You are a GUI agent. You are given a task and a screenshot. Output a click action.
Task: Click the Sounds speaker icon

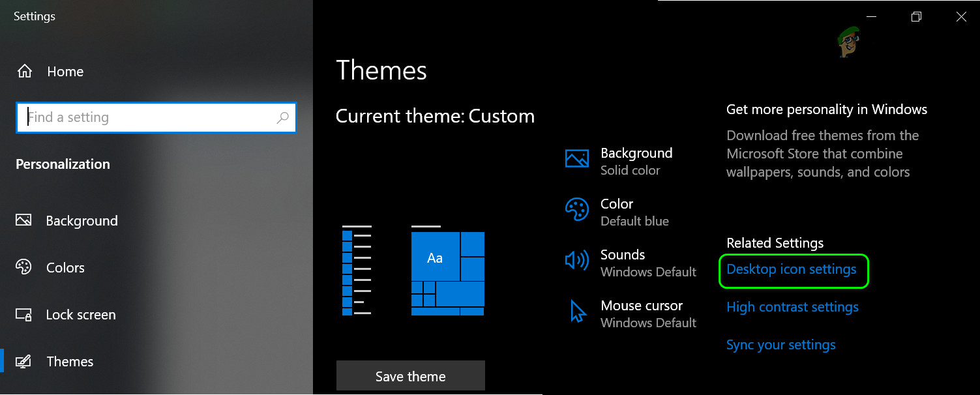[576, 261]
